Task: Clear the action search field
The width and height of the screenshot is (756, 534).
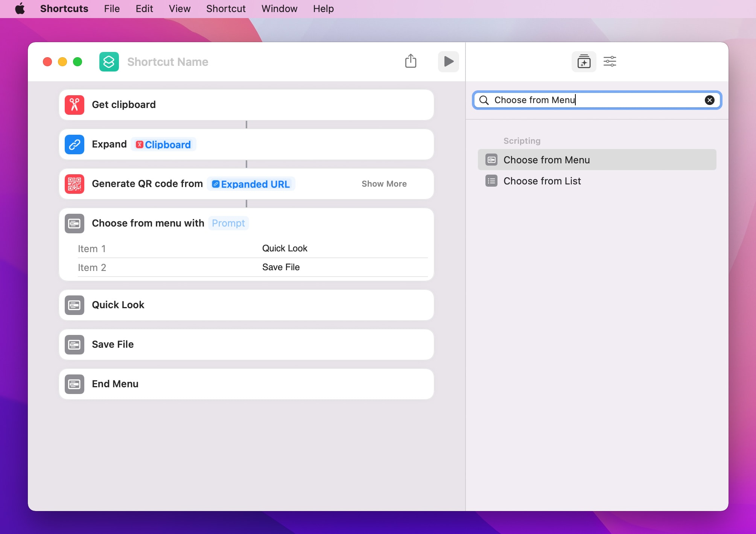Action: [x=709, y=100]
